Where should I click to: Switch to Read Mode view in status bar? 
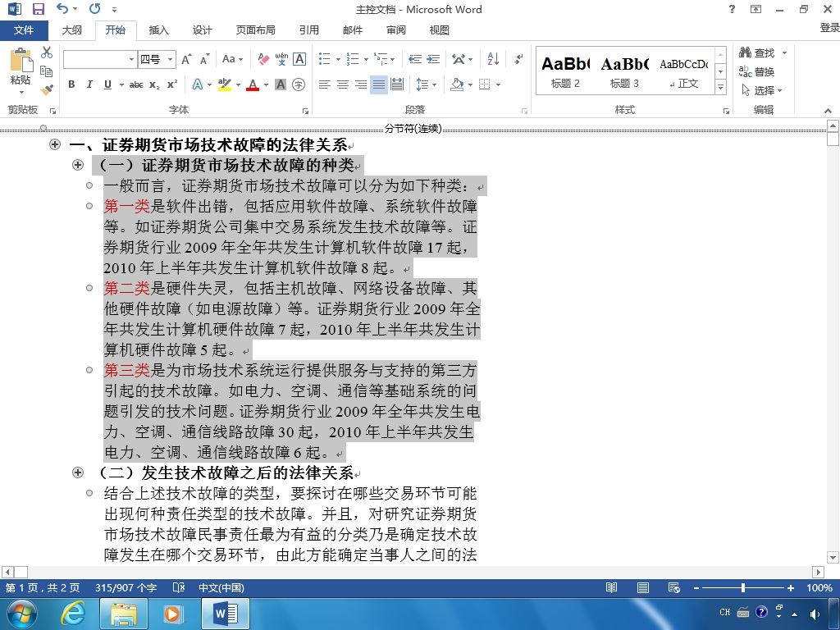coord(611,587)
